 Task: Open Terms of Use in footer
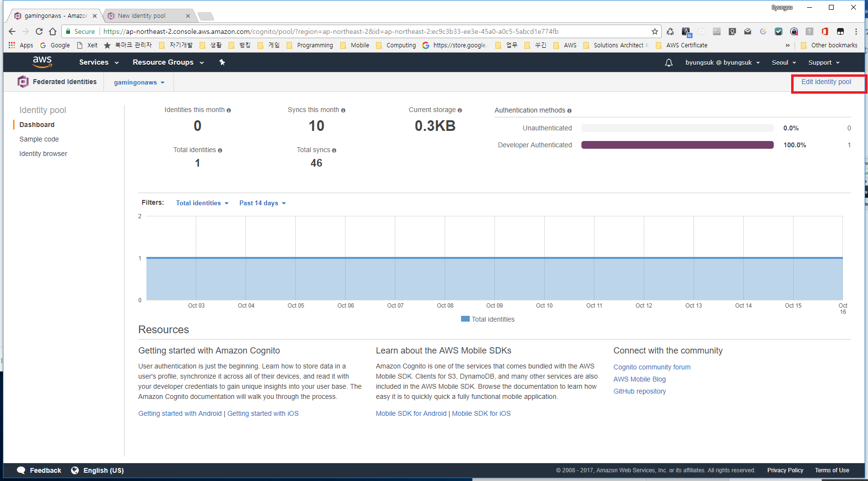pos(832,470)
